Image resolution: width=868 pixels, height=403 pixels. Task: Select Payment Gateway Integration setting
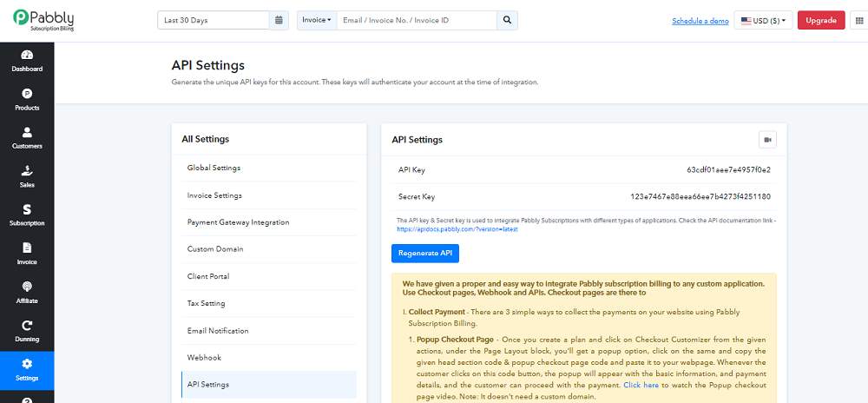pos(269,222)
